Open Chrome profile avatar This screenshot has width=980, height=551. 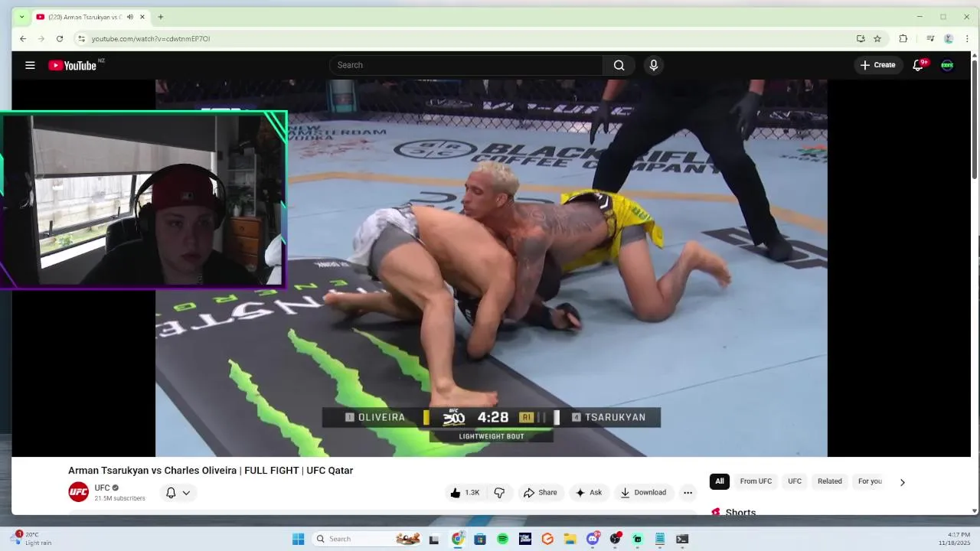pos(949,38)
